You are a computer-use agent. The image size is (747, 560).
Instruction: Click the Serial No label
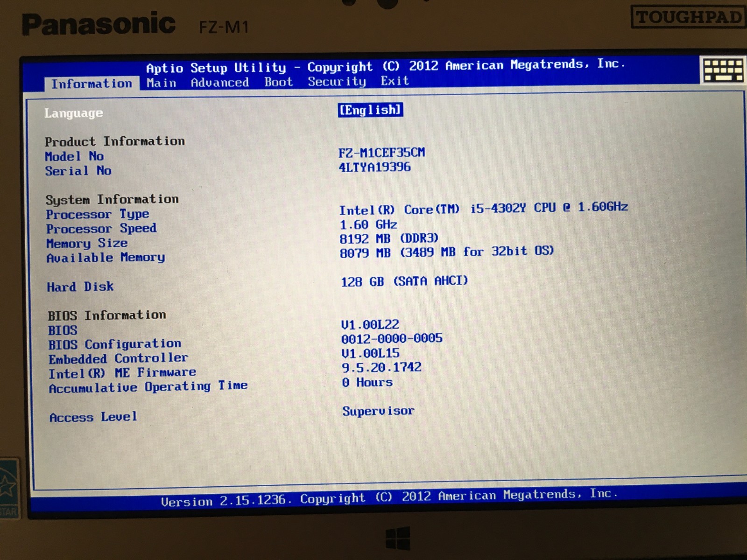(78, 171)
